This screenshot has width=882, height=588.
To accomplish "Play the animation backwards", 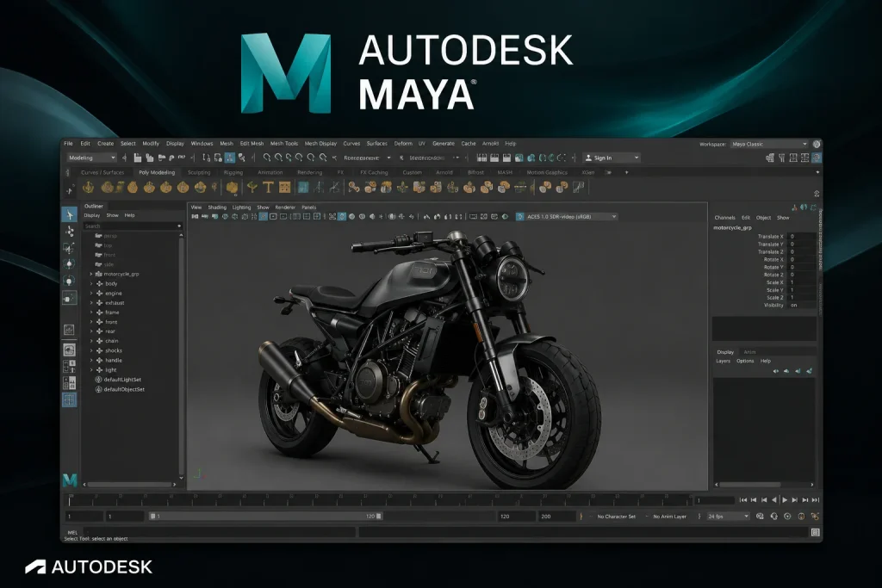I will tap(774, 499).
